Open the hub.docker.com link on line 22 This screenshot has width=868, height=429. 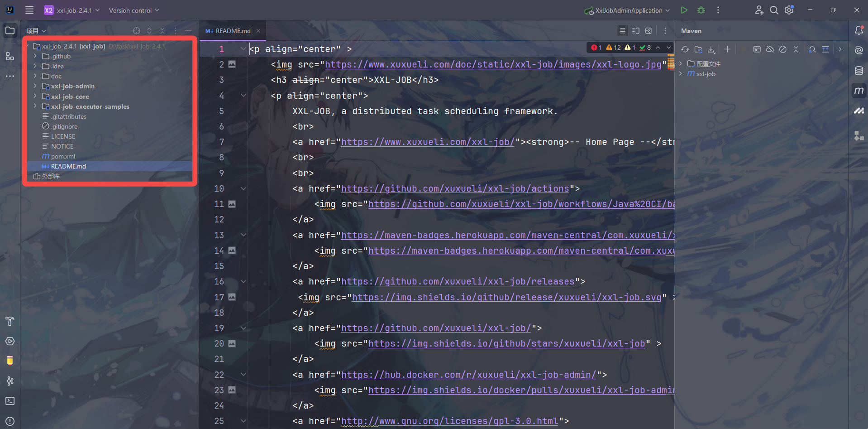pyautogui.click(x=469, y=375)
